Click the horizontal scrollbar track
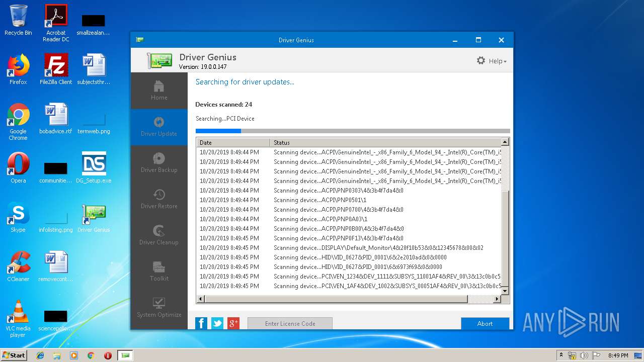The height and width of the screenshot is (362, 644). click(480, 299)
